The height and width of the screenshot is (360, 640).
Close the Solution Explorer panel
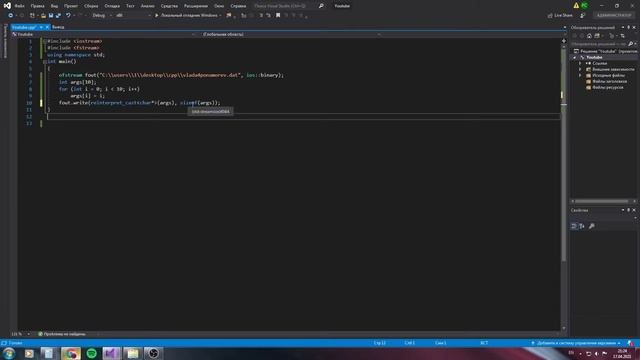point(634,27)
